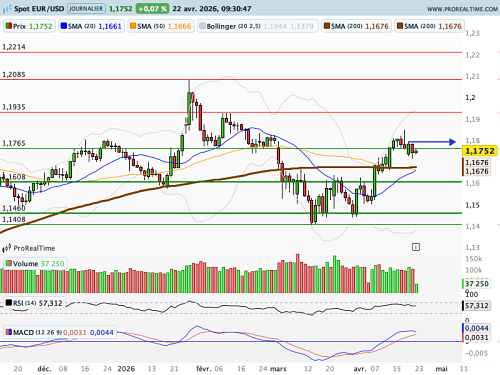Click the 1,1408 support level label

pos(14,219)
